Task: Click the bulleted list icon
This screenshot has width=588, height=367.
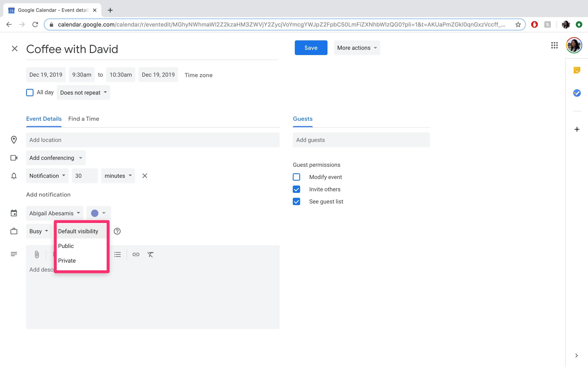Action: click(118, 254)
